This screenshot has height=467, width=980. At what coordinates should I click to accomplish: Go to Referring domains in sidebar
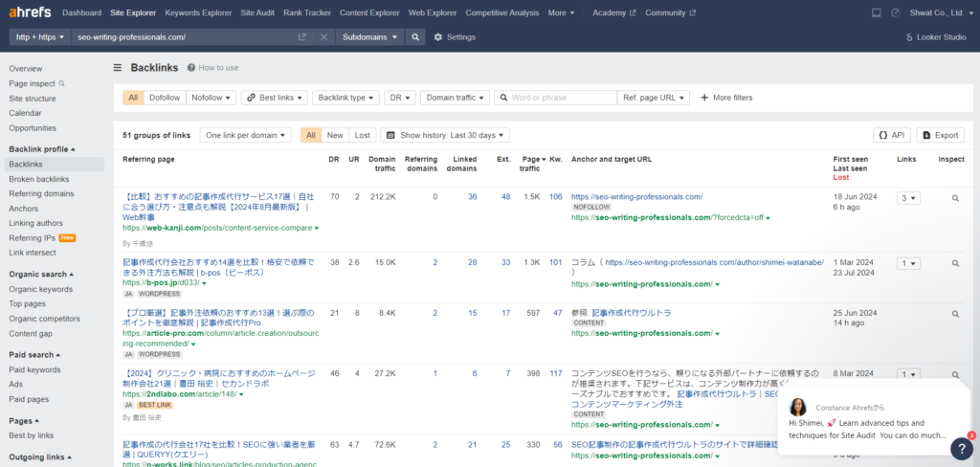[x=41, y=193]
